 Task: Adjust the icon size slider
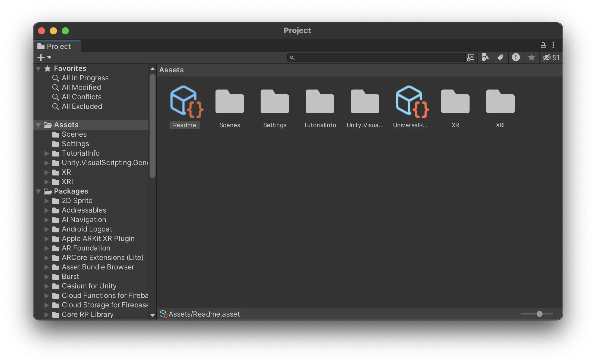(x=539, y=314)
